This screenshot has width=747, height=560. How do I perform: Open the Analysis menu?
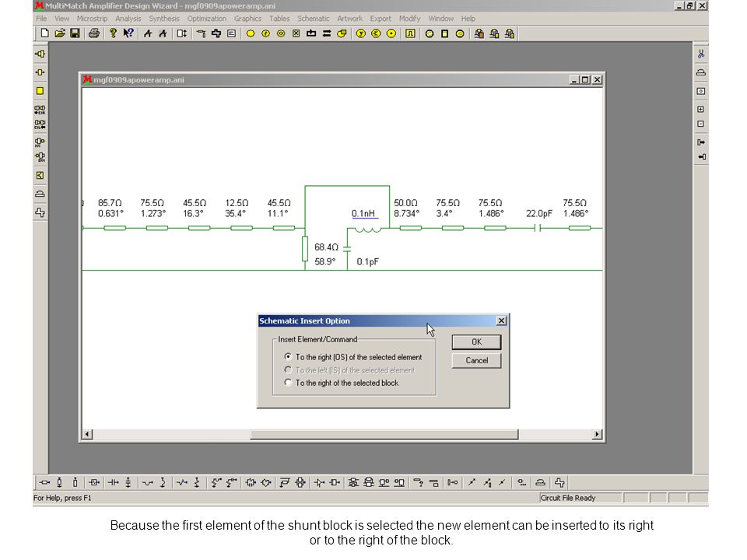tap(128, 19)
